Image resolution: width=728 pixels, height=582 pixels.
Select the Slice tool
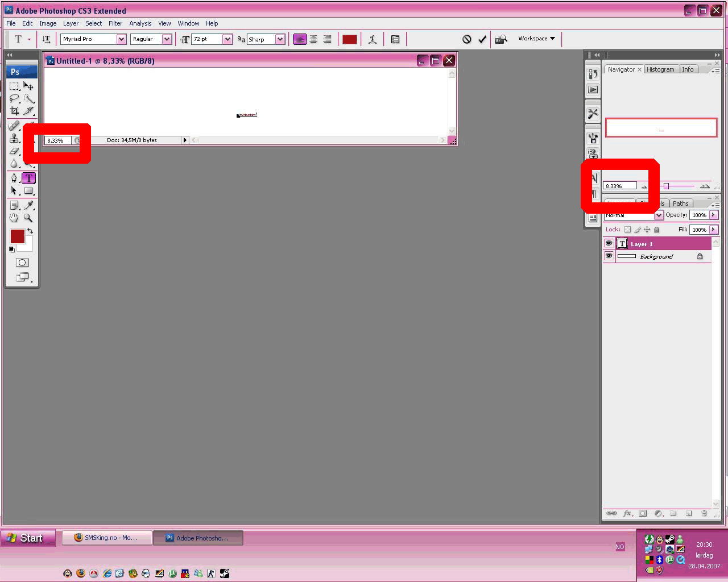pyautogui.click(x=28, y=111)
